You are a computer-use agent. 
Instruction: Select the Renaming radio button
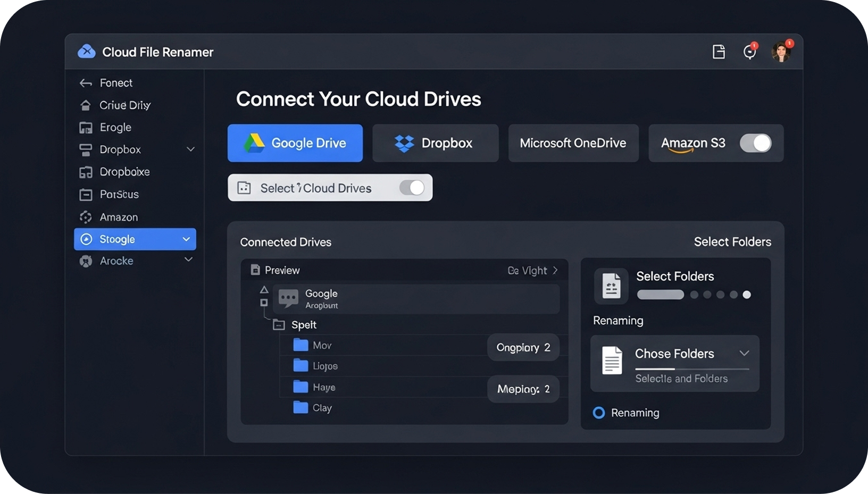[598, 413]
